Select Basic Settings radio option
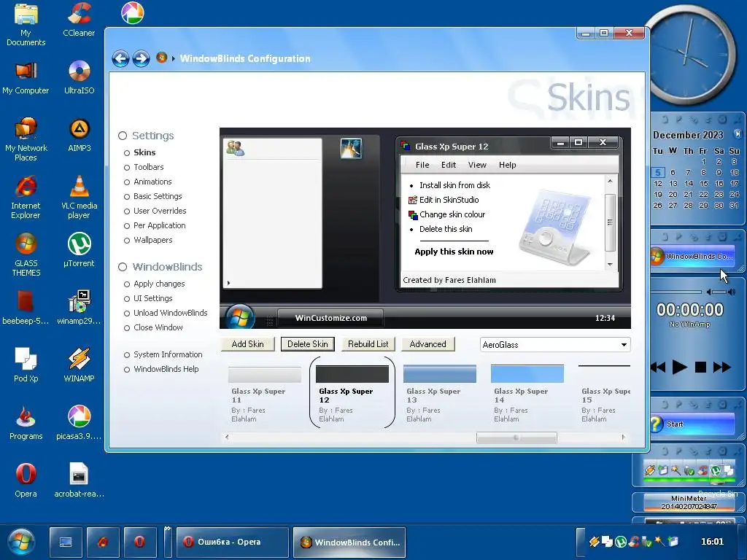747x560 pixels. point(152,197)
